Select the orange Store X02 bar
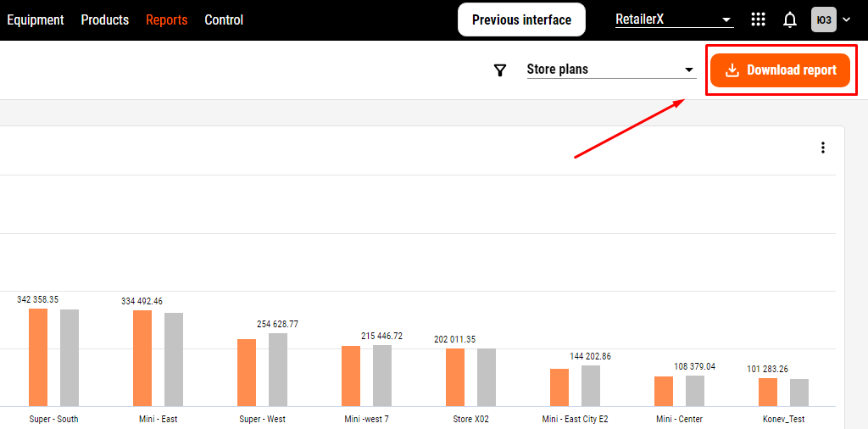Screen dimensions: 868x429 455,377
